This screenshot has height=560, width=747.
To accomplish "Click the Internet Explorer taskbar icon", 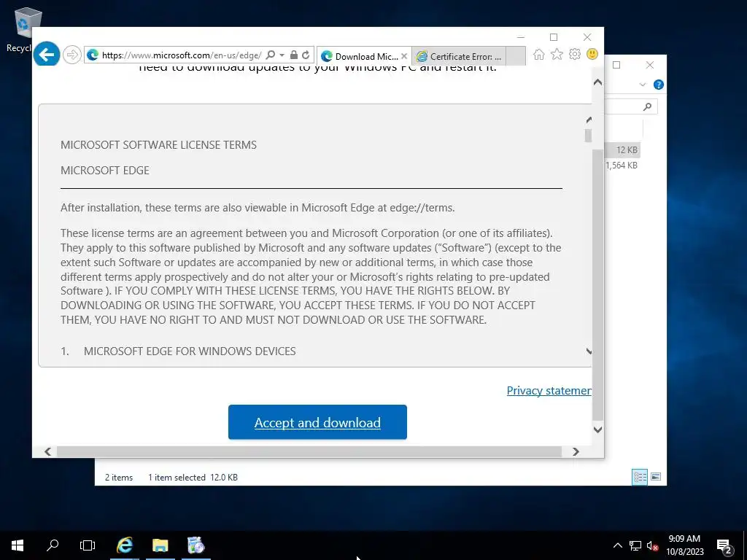I will click(124, 545).
